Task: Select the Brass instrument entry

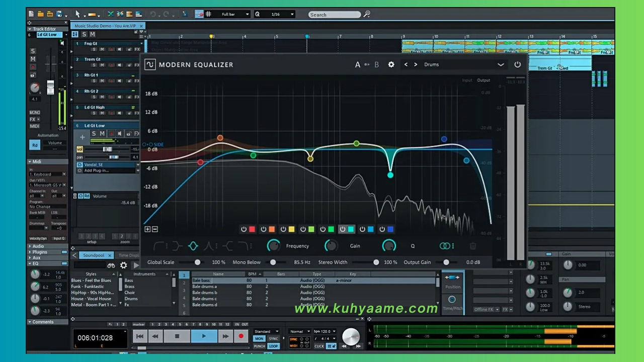Action: pyautogui.click(x=129, y=287)
